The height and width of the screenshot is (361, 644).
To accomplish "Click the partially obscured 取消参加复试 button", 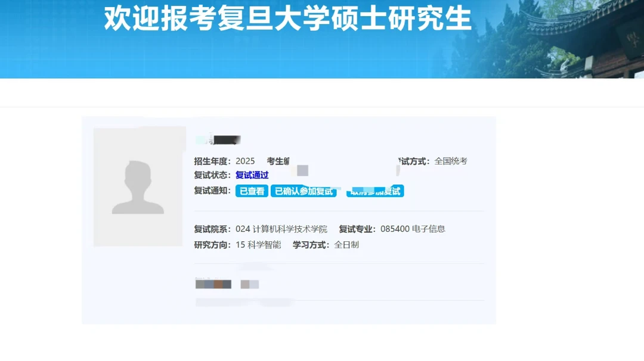I will coord(375,191).
